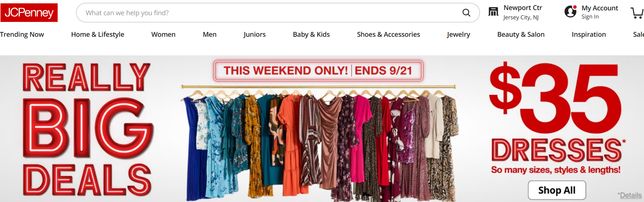Open the shopping cart icon

tap(637, 13)
